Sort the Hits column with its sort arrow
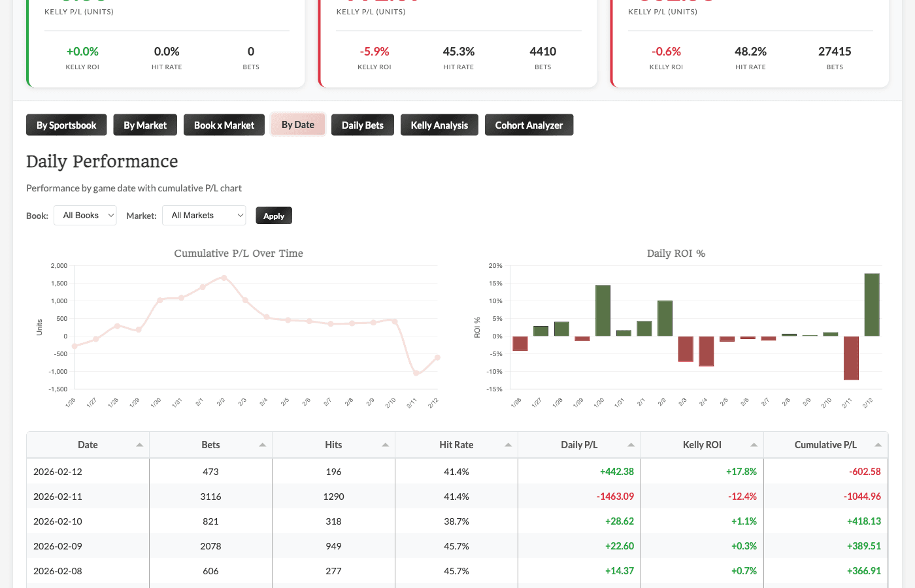915x588 pixels. click(x=384, y=444)
